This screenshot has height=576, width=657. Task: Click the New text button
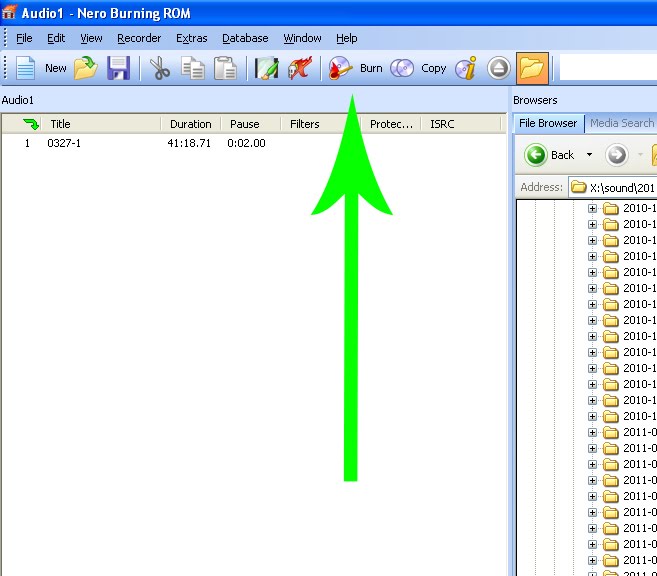[x=56, y=68]
